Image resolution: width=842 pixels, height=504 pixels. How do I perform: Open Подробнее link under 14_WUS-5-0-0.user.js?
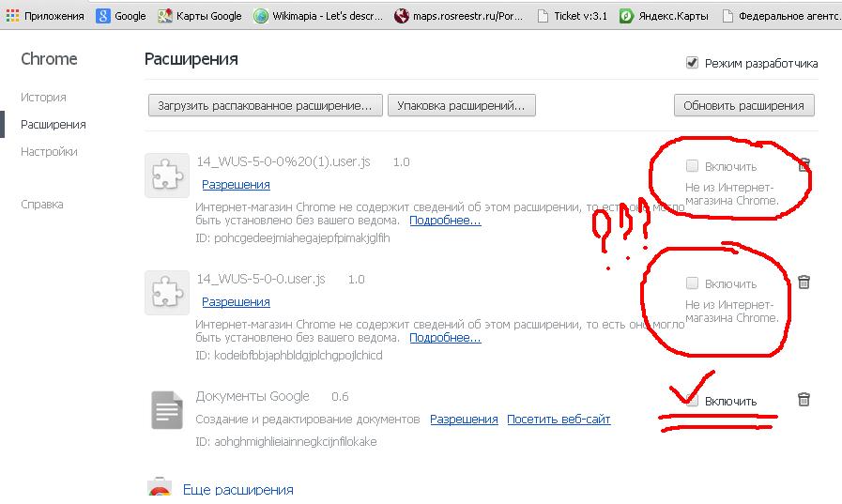(x=445, y=338)
